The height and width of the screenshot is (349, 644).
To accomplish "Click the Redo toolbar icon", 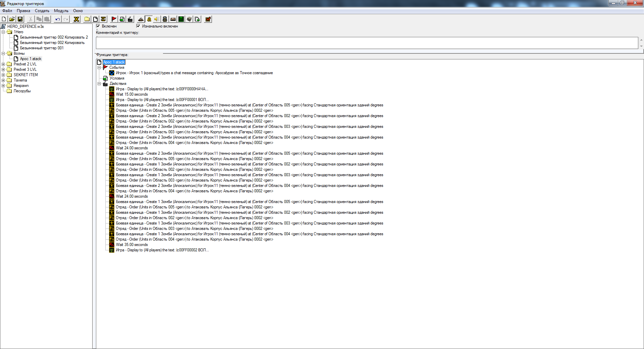I will pyautogui.click(x=66, y=19).
